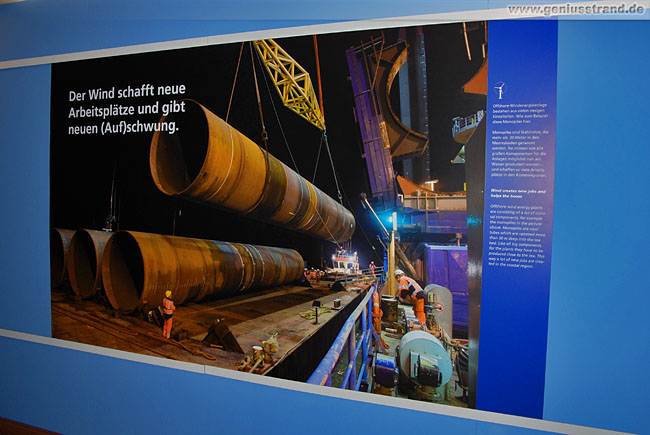Click the wind turbine icon on the blue panel
The width and height of the screenshot is (650, 435).
(500, 90)
